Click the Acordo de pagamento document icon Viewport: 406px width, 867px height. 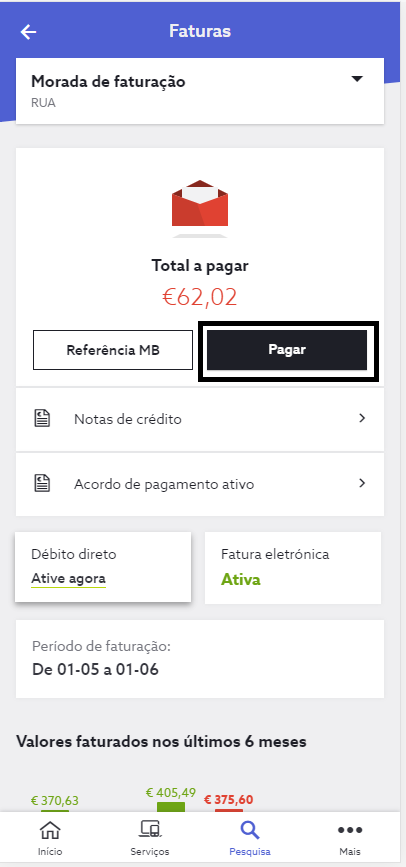pos(41,484)
